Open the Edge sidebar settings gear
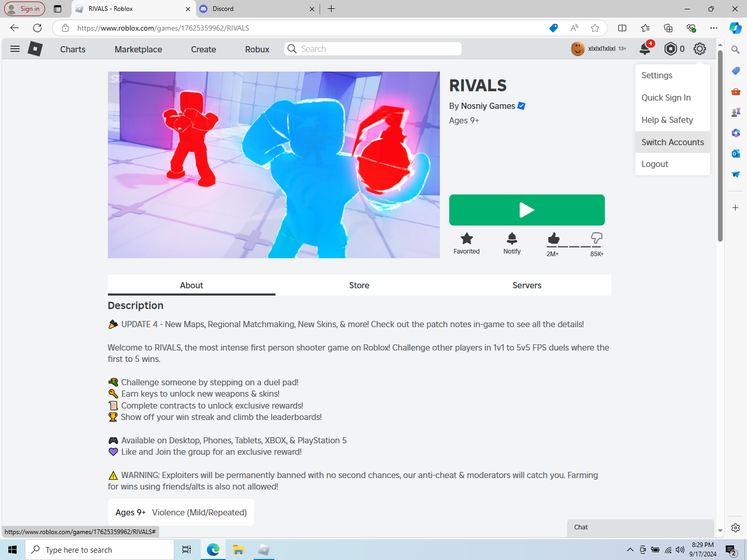The image size is (747, 560). tap(736, 528)
